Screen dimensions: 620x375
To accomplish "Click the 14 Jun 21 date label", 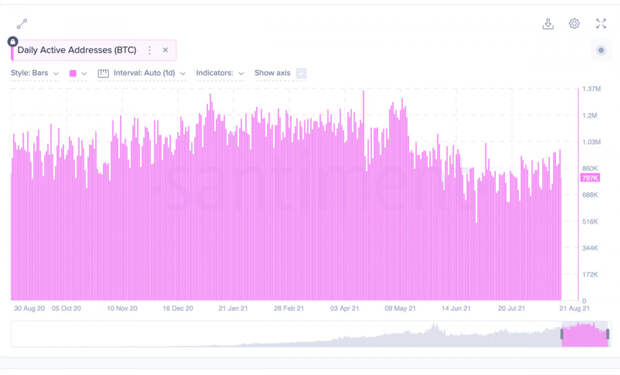I will coord(456,308).
